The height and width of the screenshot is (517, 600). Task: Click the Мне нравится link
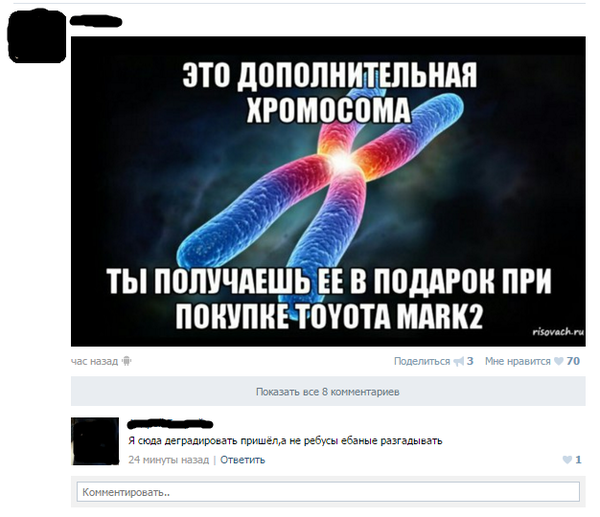point(518,361)
